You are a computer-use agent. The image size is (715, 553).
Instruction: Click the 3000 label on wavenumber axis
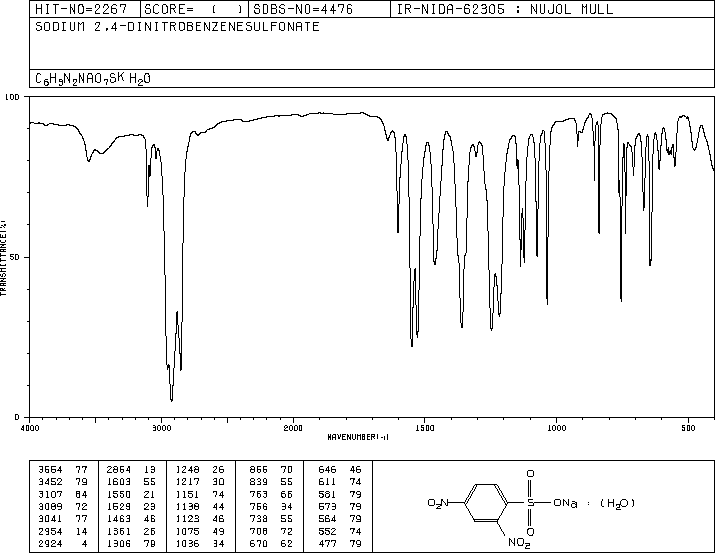coord(161,428)
